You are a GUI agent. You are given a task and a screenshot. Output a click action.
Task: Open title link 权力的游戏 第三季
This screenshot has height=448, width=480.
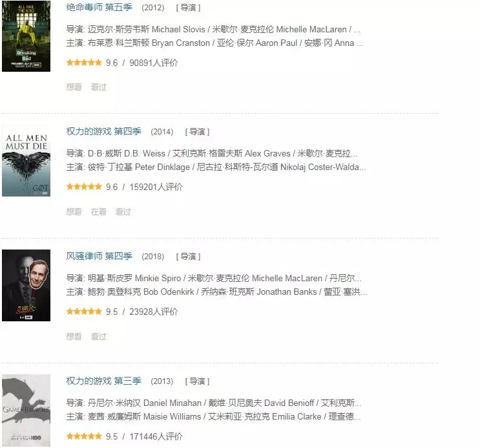(104, 381)
